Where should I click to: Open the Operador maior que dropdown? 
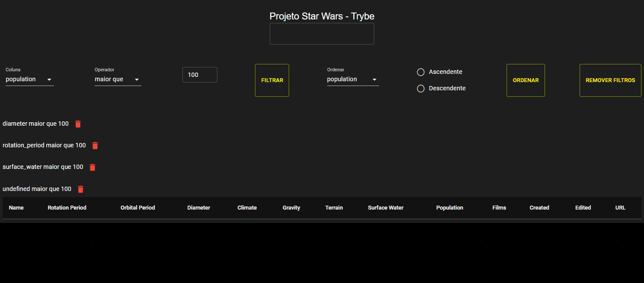click(x=118, y=79)
